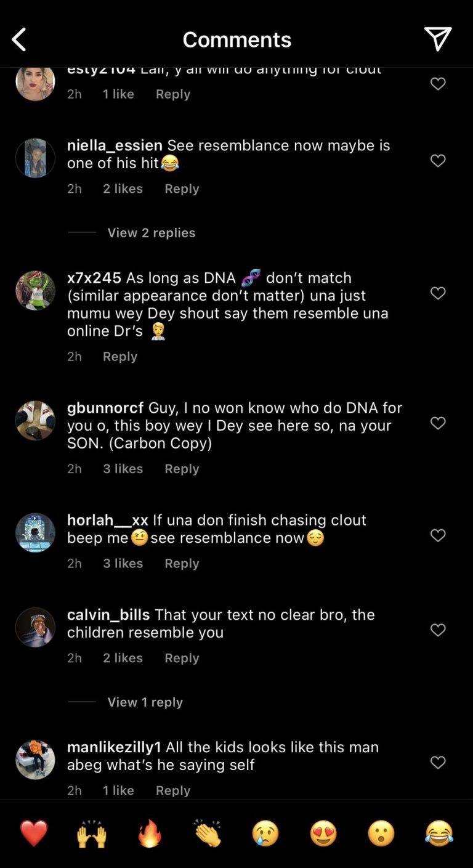Toggle like on calvin_bills's comment
The image size is (473, 868).
[x=438, y=630]
